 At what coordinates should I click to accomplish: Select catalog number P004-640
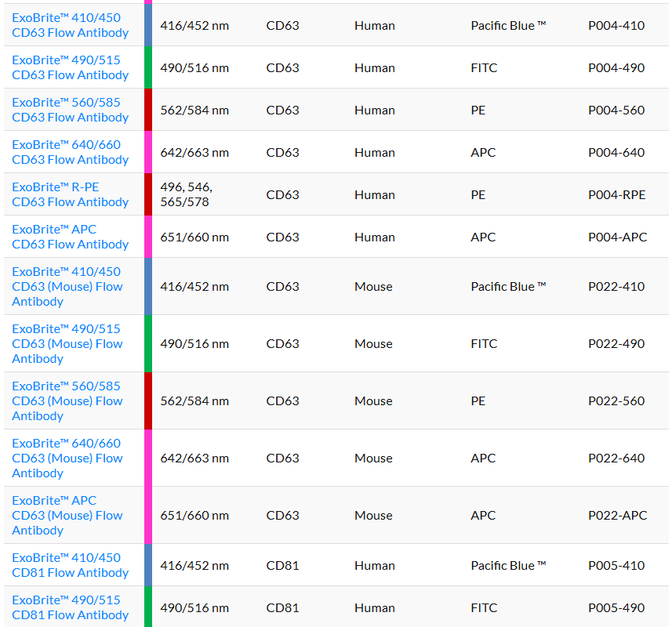(x=616, y=153)
